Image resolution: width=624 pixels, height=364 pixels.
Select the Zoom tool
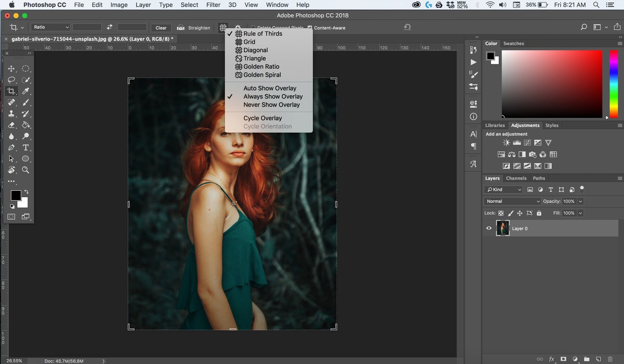(x=25, y=170)
